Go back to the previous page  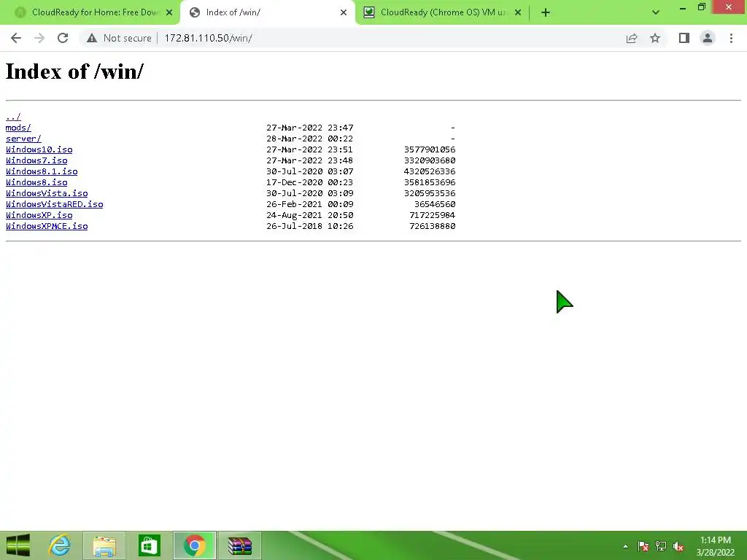(16, 38)
